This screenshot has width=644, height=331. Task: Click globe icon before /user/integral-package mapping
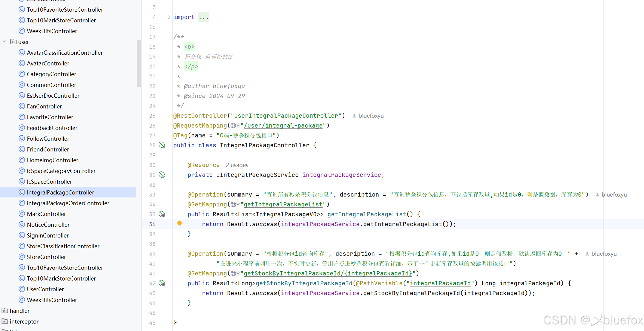coord(233,126)
